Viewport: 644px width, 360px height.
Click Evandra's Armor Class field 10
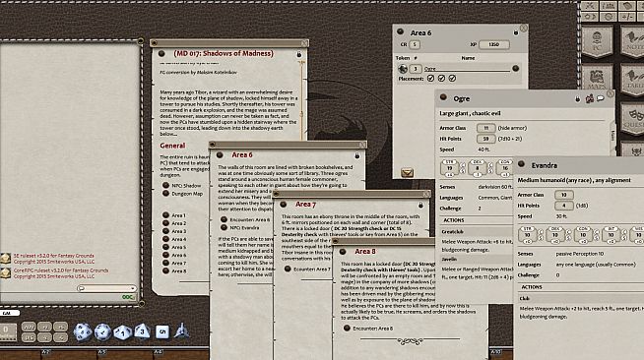pos(564,195)
